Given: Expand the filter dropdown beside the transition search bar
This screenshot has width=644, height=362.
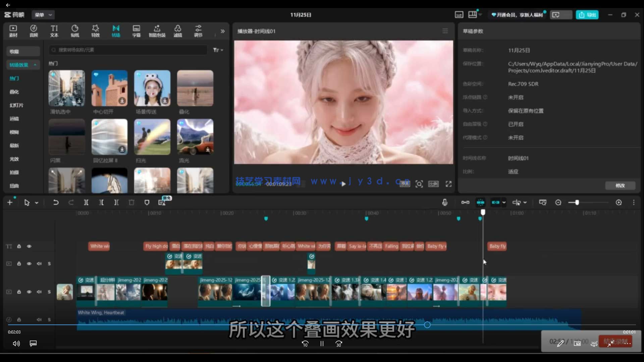Looking at the screenshot, I should click(x=218, y=50).
